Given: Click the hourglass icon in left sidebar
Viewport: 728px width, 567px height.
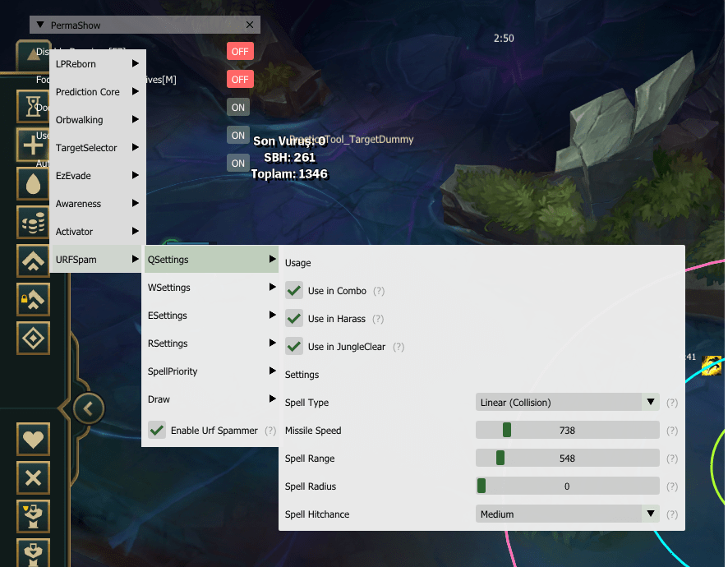Looking at the screenshot, I should 33,106.
